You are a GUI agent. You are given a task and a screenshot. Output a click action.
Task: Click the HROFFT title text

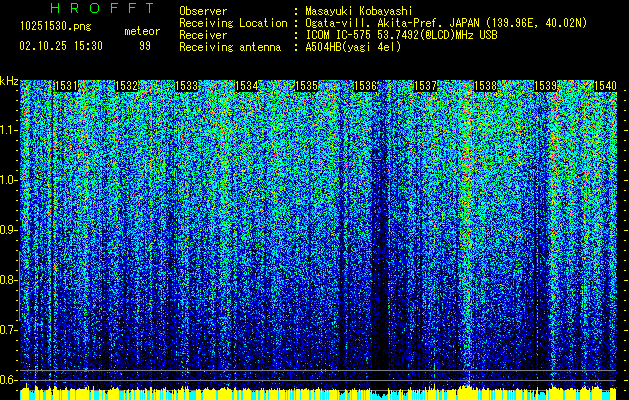click(102, 8)
